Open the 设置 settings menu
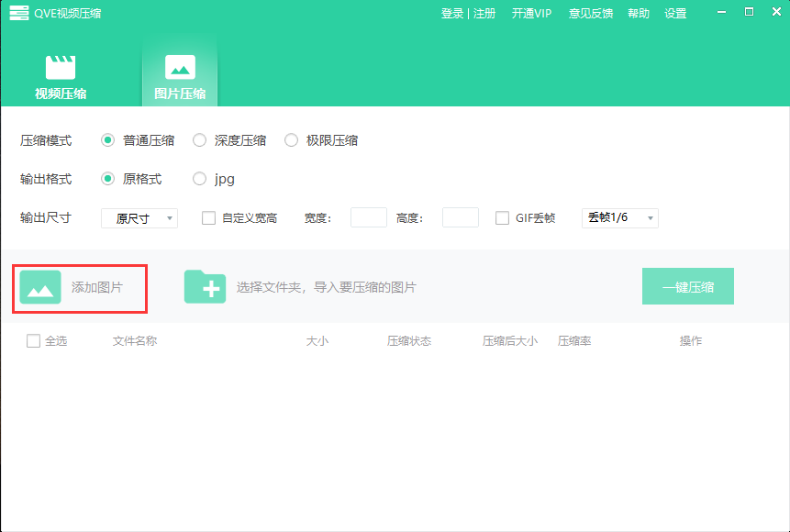790x532 pixels. pos(675,13)
